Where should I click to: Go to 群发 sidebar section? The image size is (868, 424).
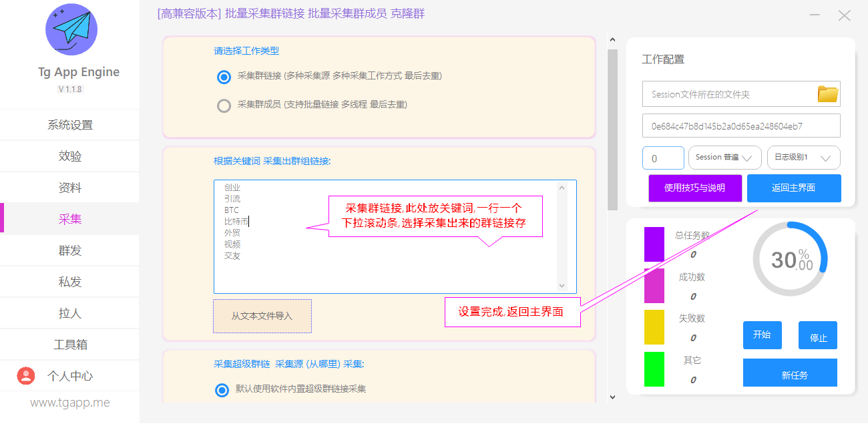point(70,250)
